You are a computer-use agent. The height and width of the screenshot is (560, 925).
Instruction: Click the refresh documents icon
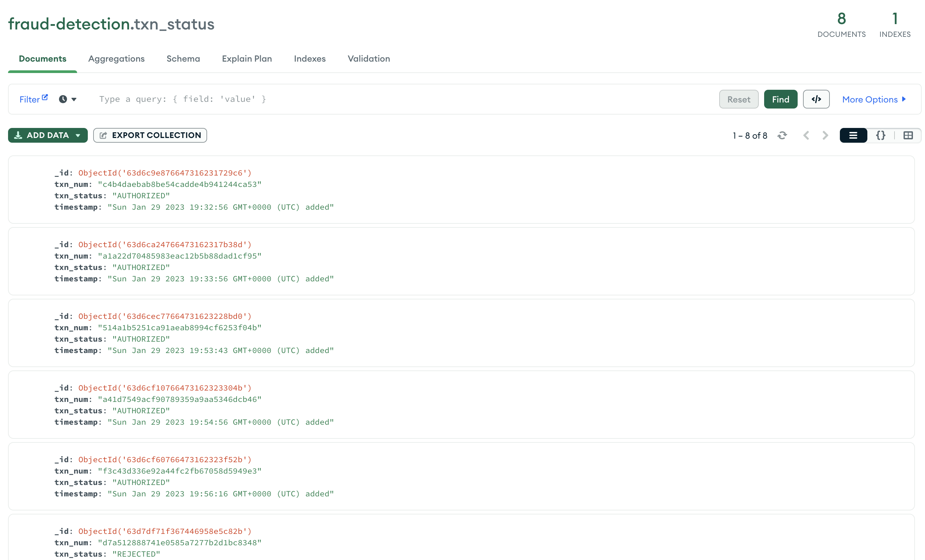(782, 135)
